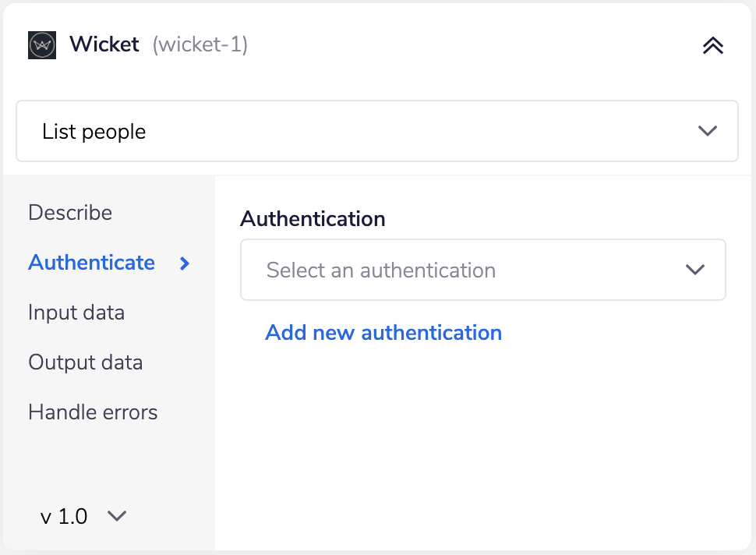The height and width of the screenshot is (555, 756).
Task: Click the arrow icon next to Authenticate
Action: [x=185, y=263]
